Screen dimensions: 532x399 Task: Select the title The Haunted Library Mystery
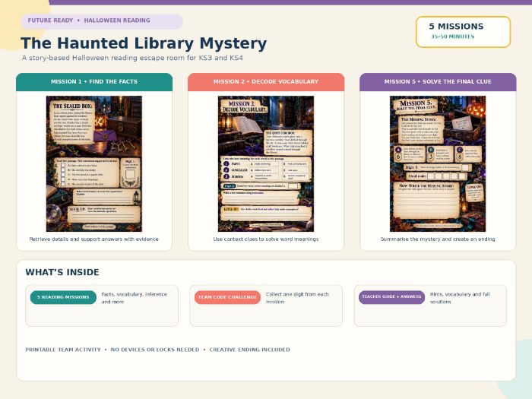tap(144, 43)
